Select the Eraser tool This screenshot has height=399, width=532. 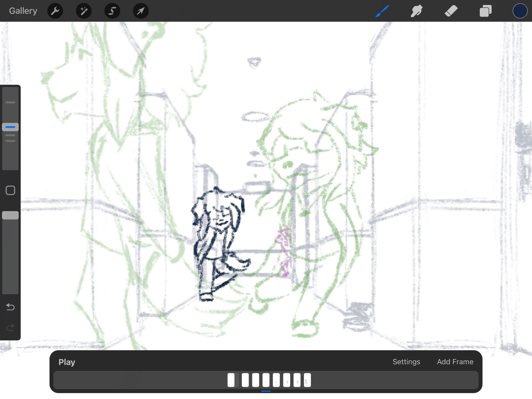coord(451,11)
